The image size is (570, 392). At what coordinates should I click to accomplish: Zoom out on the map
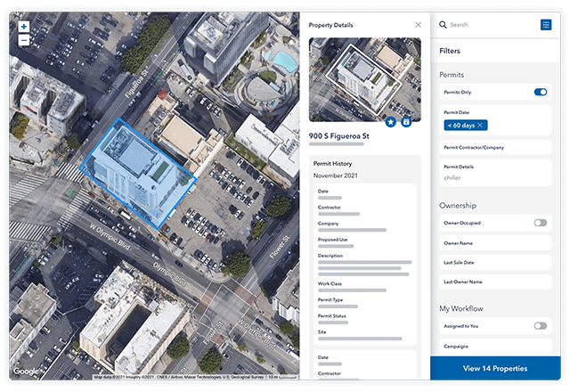(x=23, y=40)
